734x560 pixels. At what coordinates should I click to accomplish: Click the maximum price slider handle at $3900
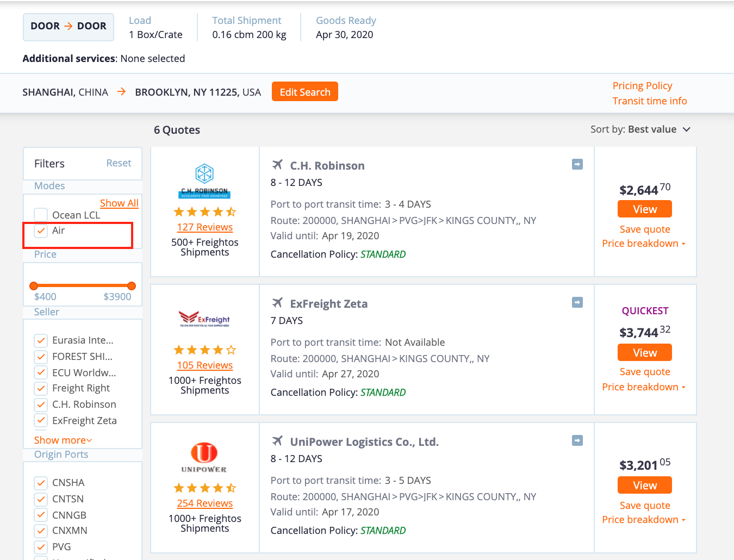[132, 286]
